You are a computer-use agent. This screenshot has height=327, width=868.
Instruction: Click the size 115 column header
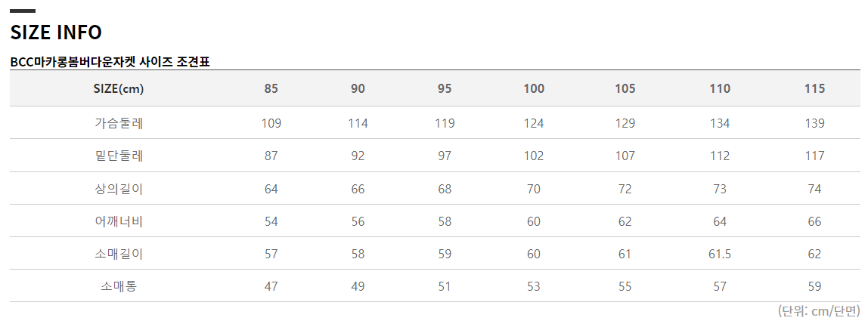click(x=814, y=89)
